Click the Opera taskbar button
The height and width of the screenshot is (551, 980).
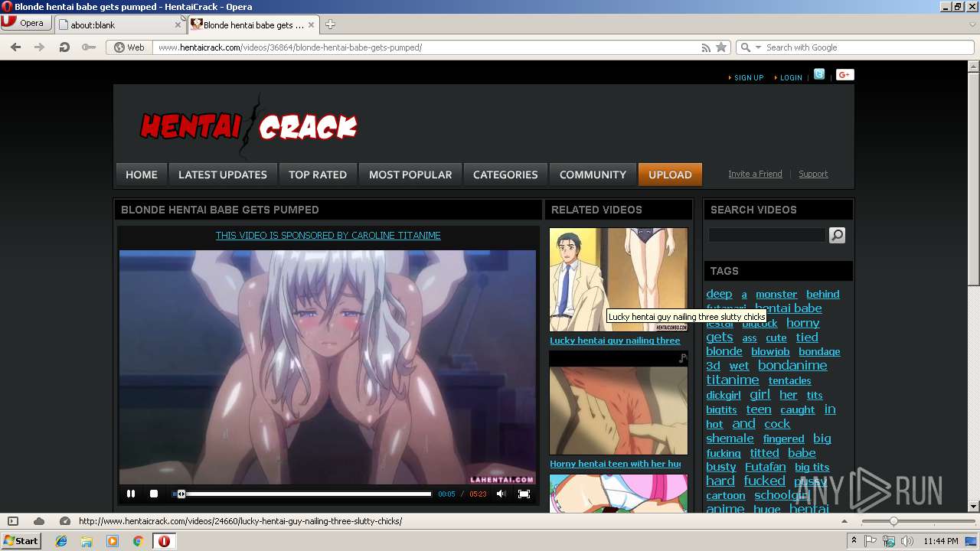[164, 541]
